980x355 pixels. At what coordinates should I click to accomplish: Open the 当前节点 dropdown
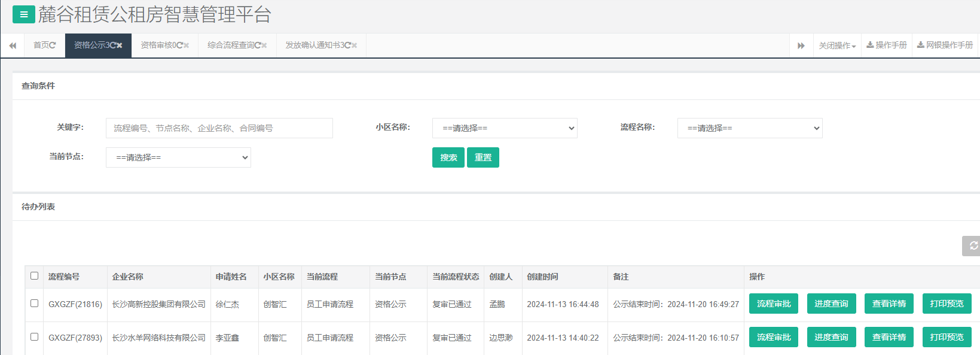coord(178,157)
